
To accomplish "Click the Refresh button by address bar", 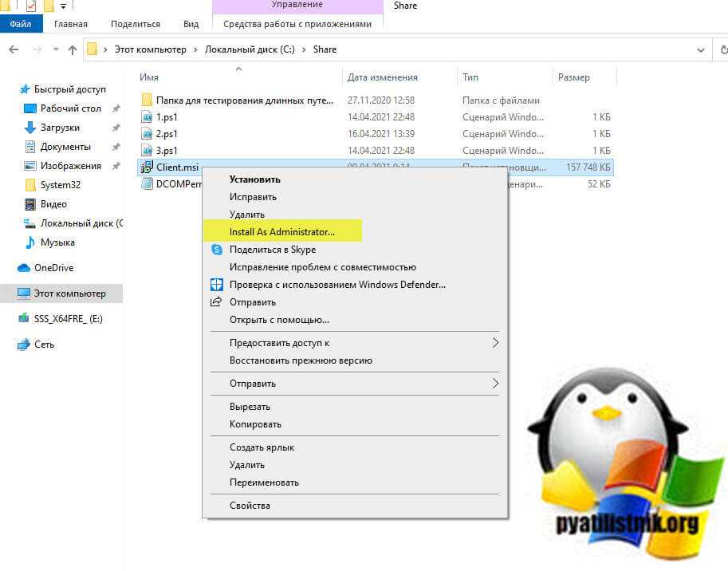I will (x=722, y=49).
